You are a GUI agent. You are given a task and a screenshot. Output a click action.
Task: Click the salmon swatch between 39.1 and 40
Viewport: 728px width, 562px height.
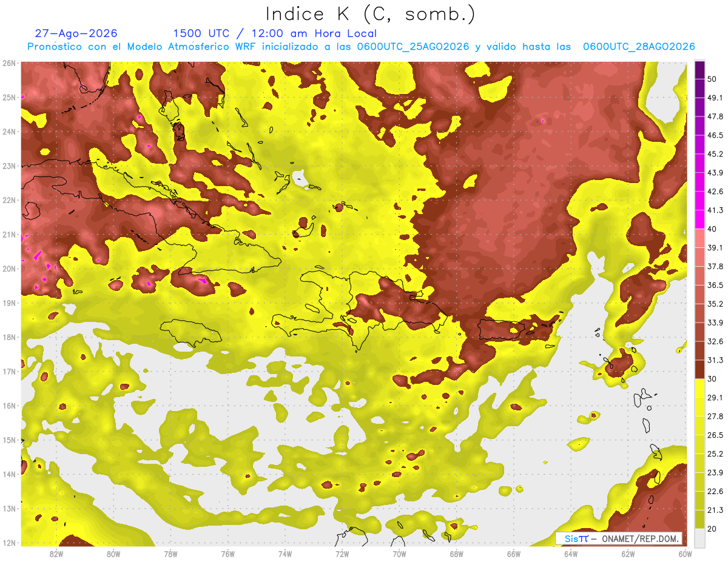click(x=700, y=238)
